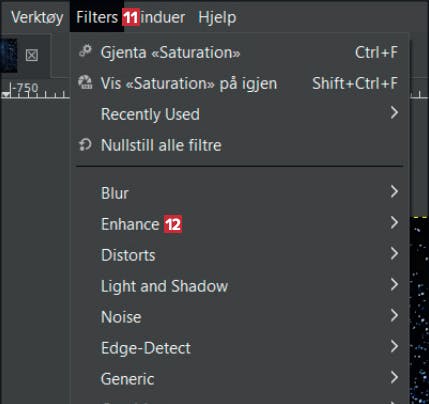The height and width of the screenshot is (404, 429).
Task: Open the Enhance submenu
Action: 239,224
